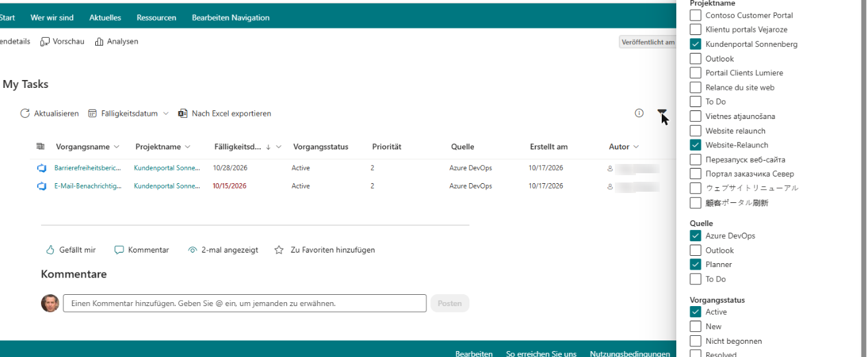Click Bearbeiten link in footer
Viewport: 868px width, 357px height.
[x=474, y=354]
